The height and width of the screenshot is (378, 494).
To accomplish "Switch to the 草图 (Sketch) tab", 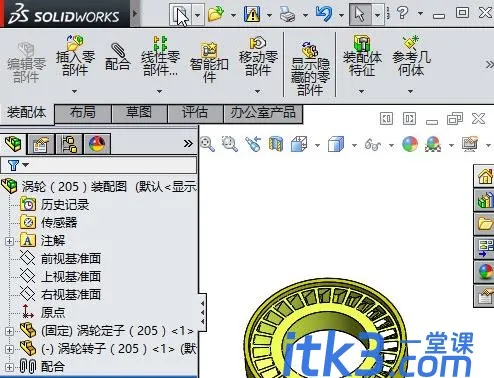I will pyautogui.click(x=139, y=113).
